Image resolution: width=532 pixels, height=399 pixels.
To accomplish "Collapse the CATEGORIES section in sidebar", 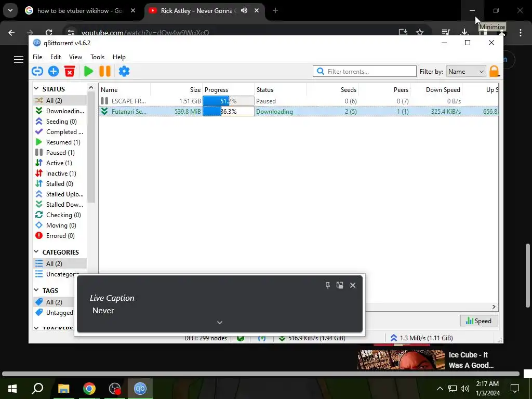I will coord(36,252).
